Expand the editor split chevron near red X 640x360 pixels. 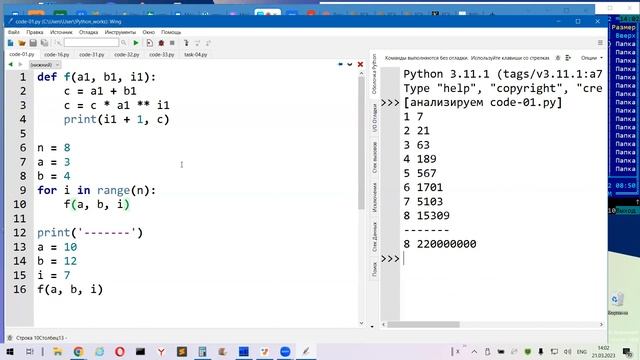pyautogui.click(x=350, y=64)
